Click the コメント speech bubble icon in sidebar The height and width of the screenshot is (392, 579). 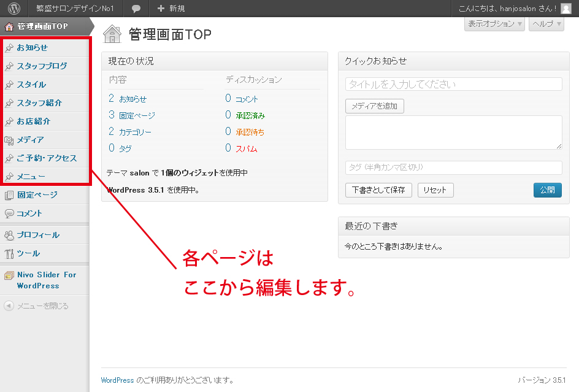tap(9, 213)
